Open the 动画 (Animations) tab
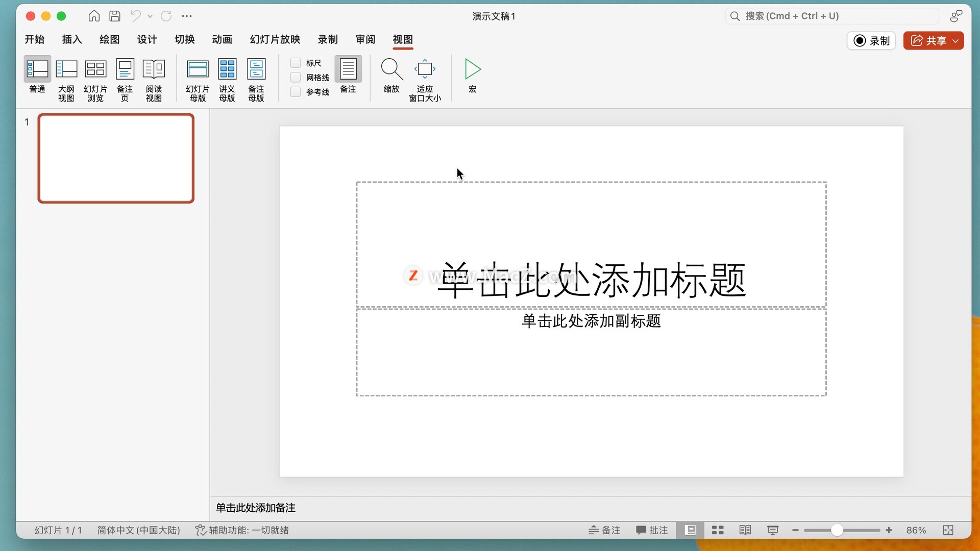Image resolution: width=980 pixels, height=551 pixels. click(222, 39)
